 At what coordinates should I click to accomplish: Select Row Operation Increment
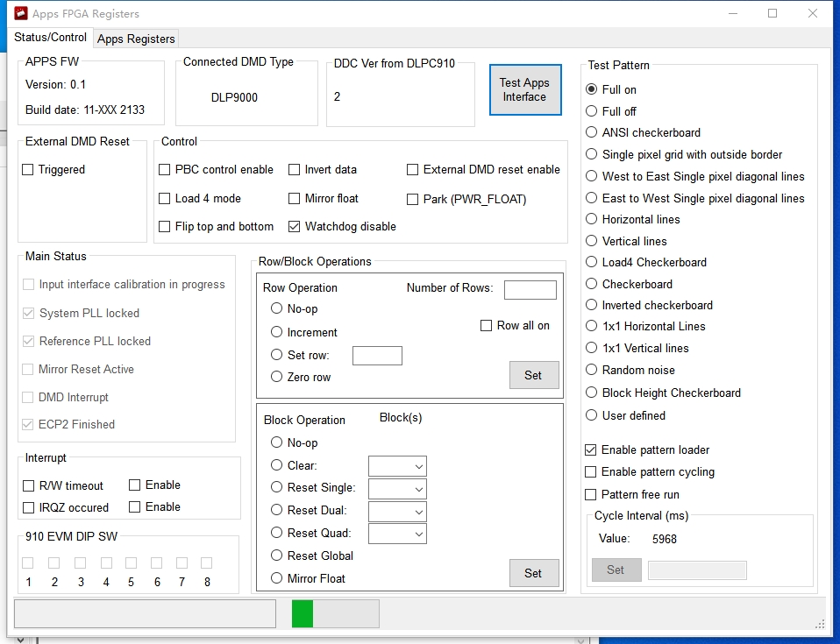tap(276, 332)
